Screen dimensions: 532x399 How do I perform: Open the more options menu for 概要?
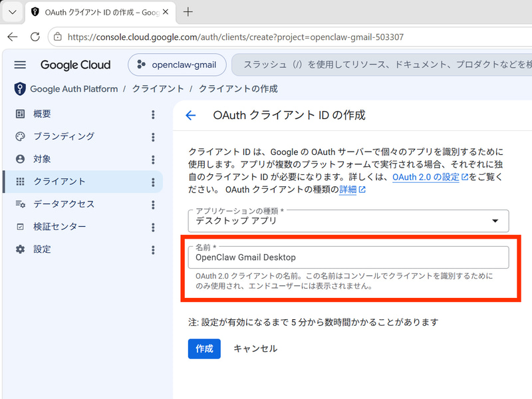153,114
